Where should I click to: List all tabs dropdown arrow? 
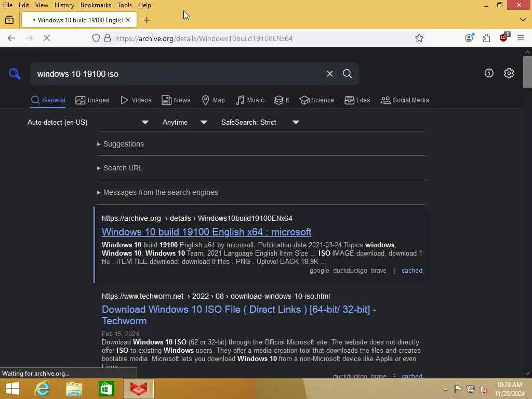point(523,20)
